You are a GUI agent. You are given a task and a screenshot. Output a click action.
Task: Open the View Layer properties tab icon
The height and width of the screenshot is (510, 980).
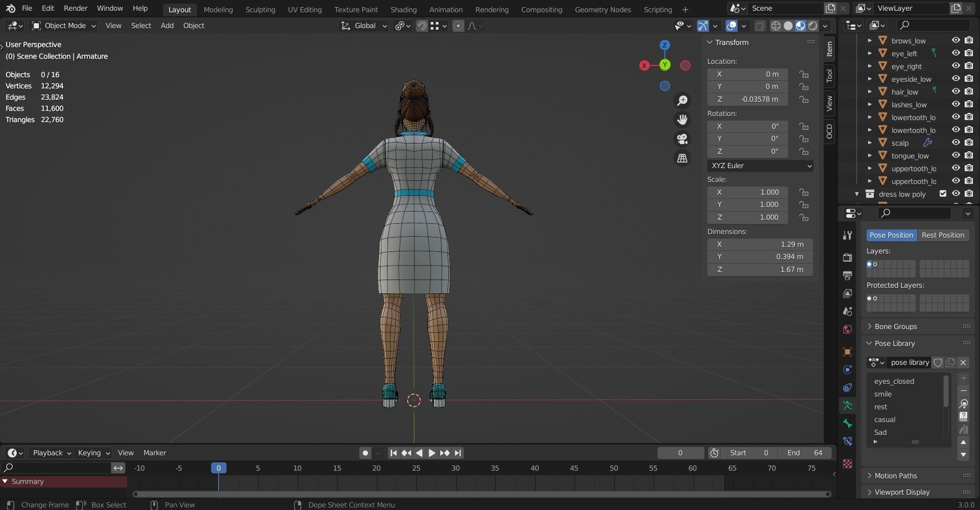[x=848, y=293]
